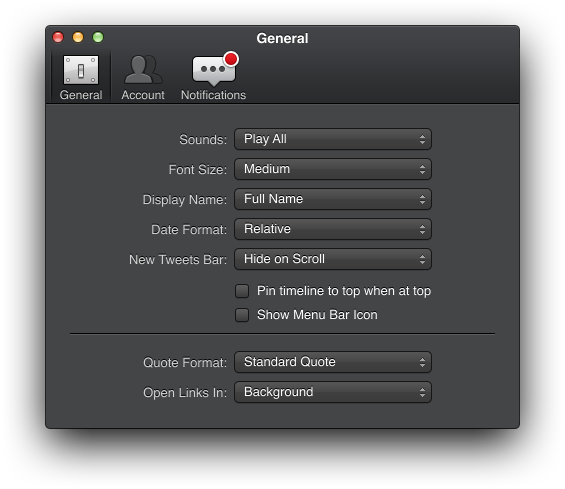Open the New Tweets Bar Hide on Scroll menu
Viewport: 565px width, 489px height.
(333, 259)
